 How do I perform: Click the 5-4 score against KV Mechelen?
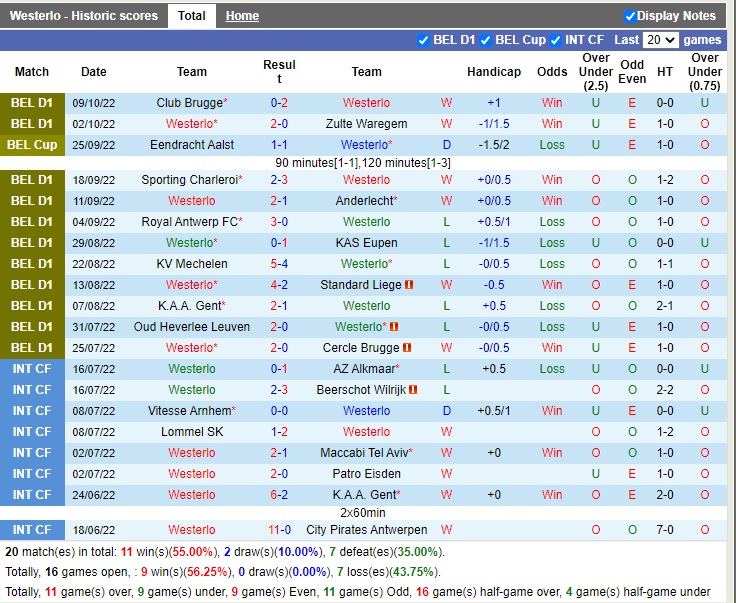[279, 264]
